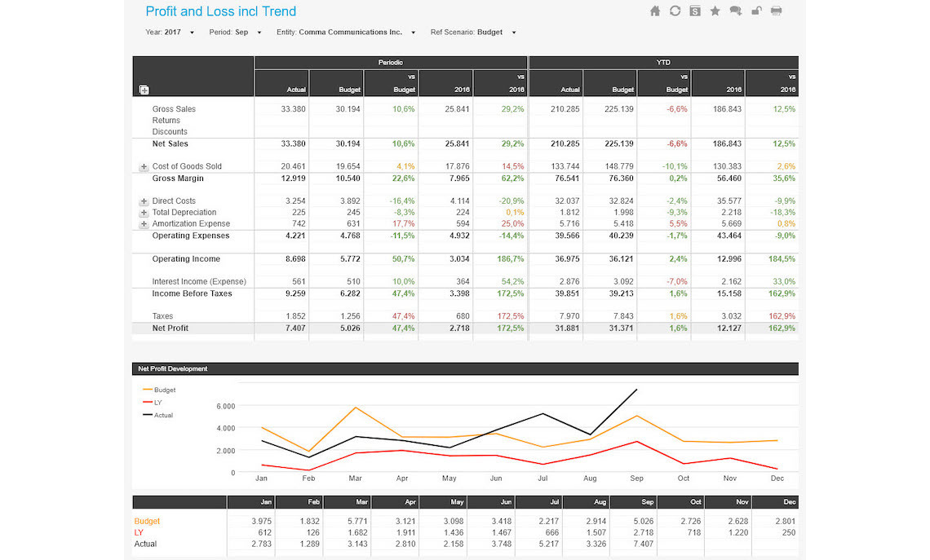Image resolution: width=930 pixels, height=560 pixels.
Task: Select the Net Profit row label
Action: [170, 328]
